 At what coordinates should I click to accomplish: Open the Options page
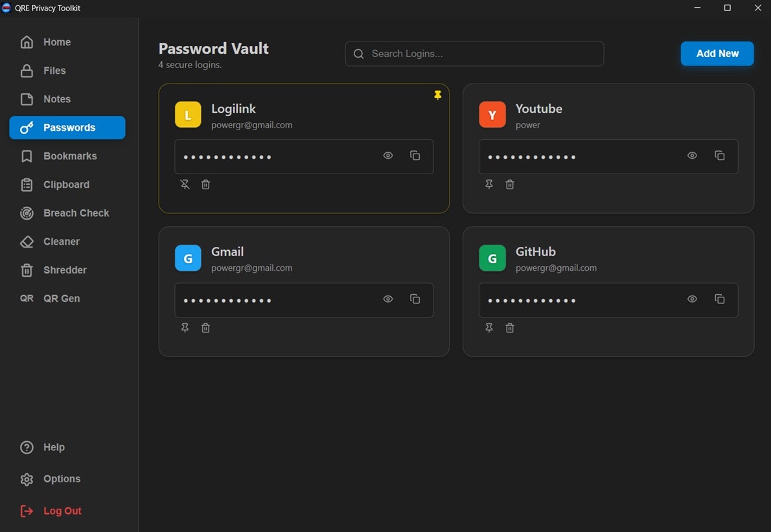61,478
